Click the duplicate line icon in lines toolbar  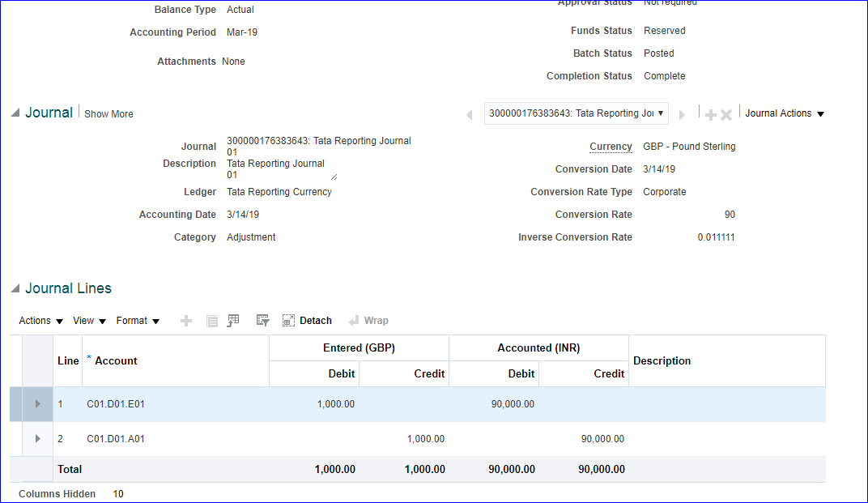212,321
